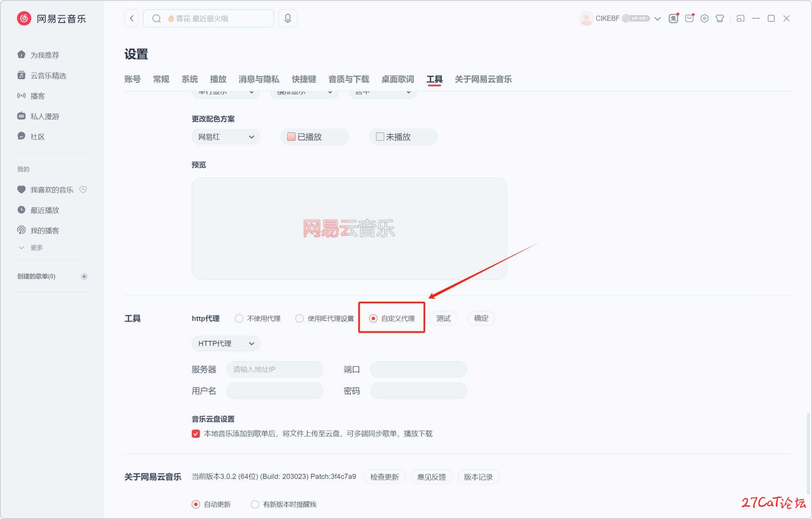Click 创建的歌单(0) header

pyautogui.click(x=36, y=277)
